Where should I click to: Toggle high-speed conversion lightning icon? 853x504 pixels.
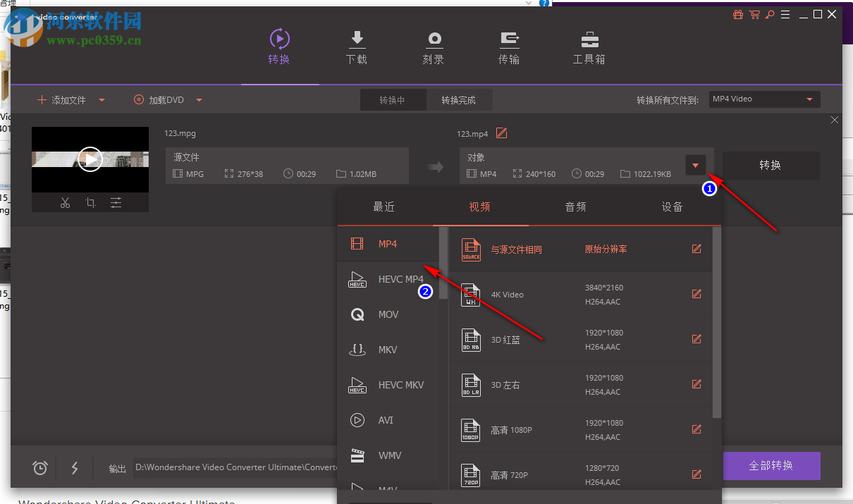point(75,467)
